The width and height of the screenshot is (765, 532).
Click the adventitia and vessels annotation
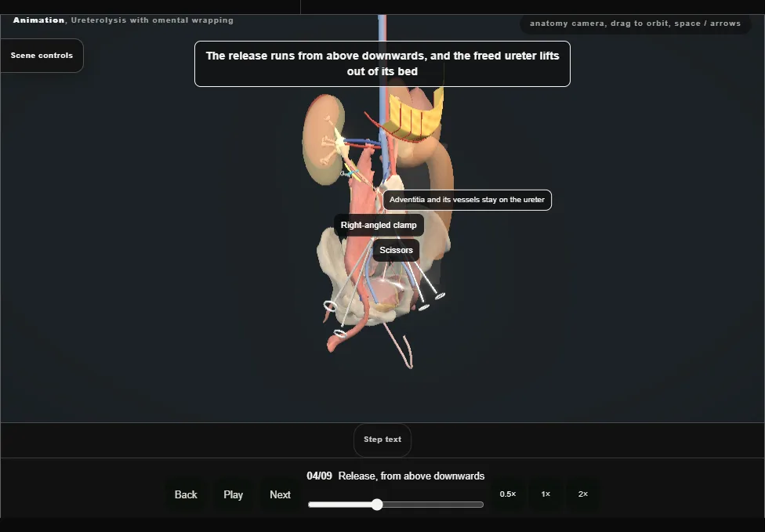pyautogui.click(x=467, y=200)
